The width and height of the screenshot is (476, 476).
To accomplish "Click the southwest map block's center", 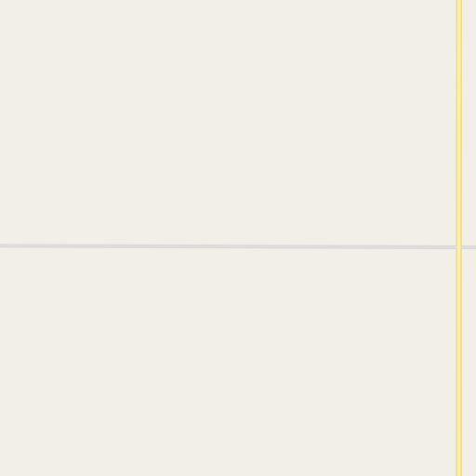I will click(228, 363).
